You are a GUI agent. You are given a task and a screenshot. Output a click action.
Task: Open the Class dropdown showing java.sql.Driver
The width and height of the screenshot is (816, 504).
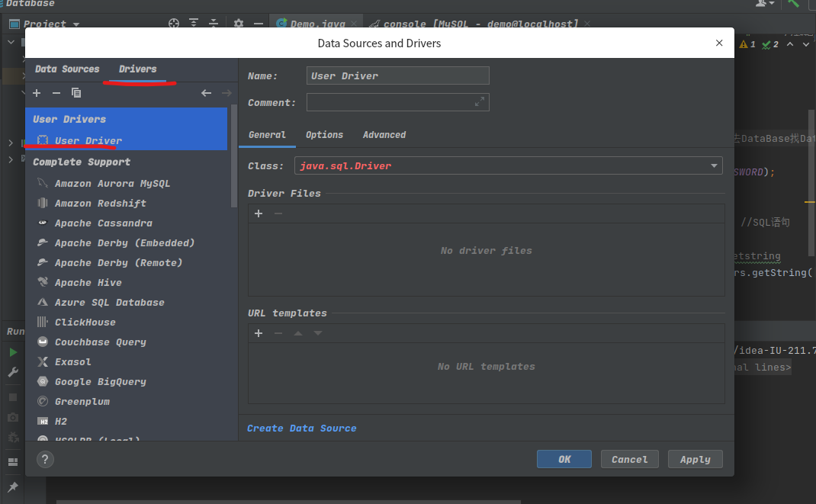pos(714,165)
